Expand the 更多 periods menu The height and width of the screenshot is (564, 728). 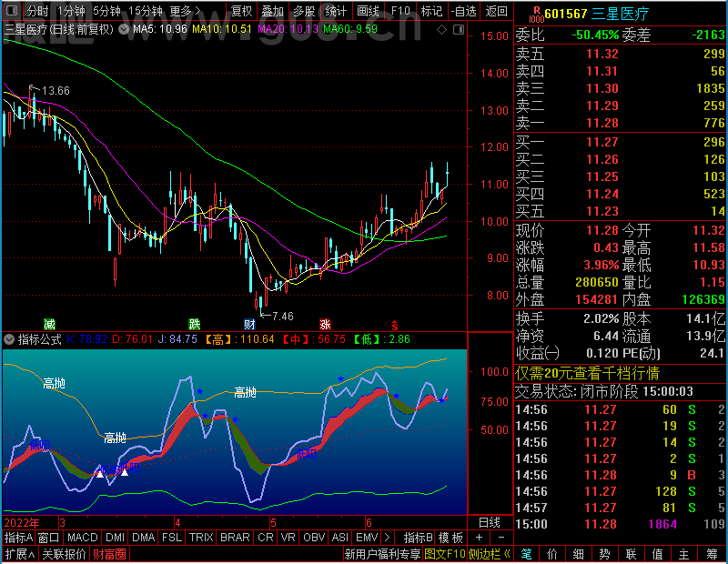(x=185, y=11)
